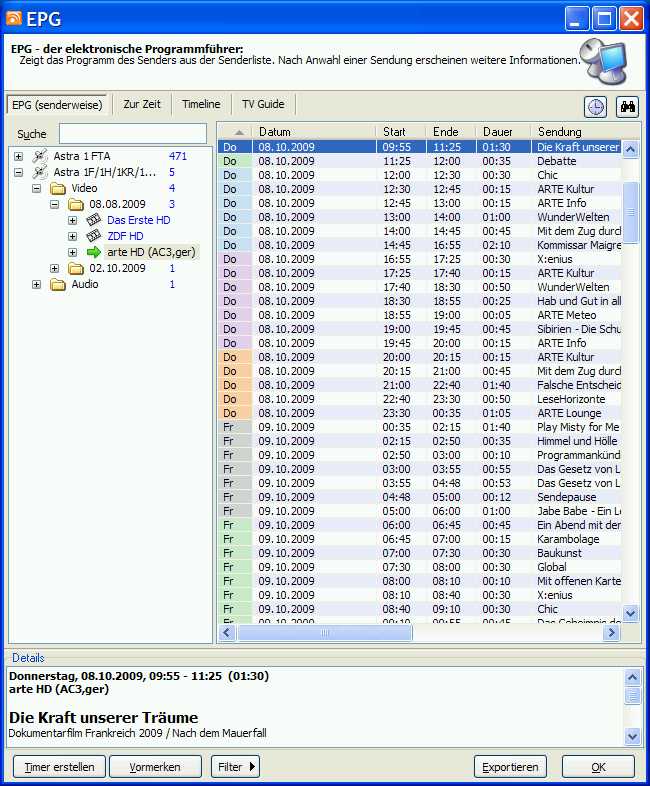Click the green arrow icon beside arte HD
Viewport: 650px width, 786px height.
pos(94,252)
